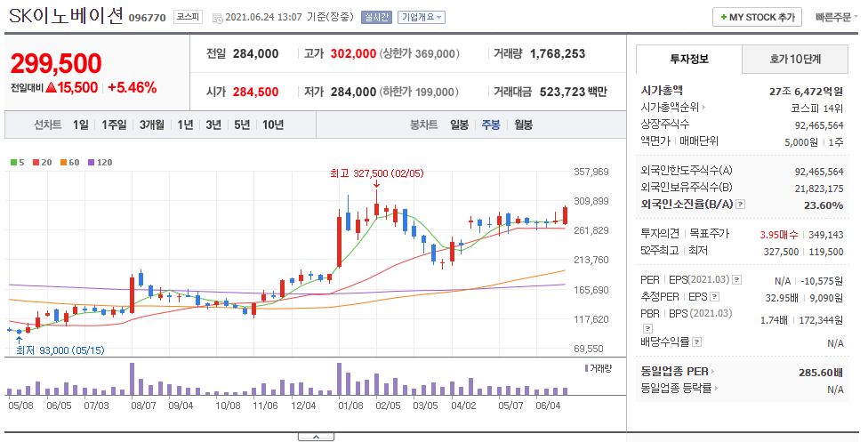Viewport: 868px width, 442px height.
Task: Select the 3개월 line chart period
Action: pyautogui.click(x=152, y=125)
